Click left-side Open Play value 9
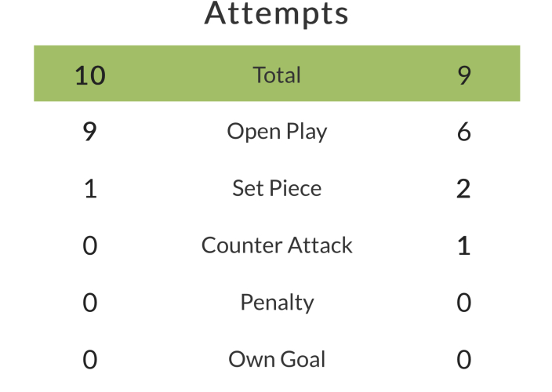This screenshot has width=552, height=392. tap(90, 132)
